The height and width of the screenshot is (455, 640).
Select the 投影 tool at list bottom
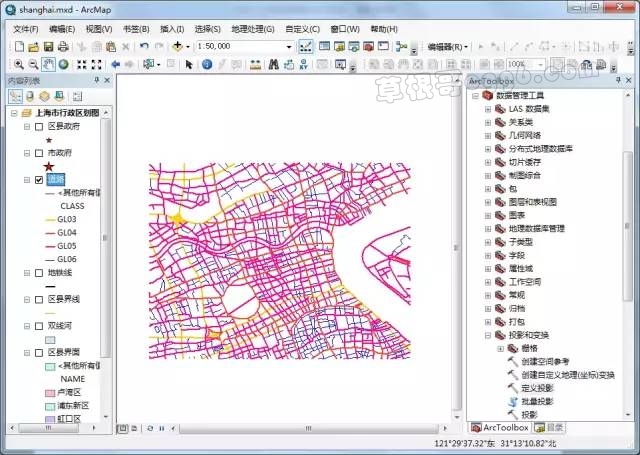pyautogui.click(x=529, y=415)
